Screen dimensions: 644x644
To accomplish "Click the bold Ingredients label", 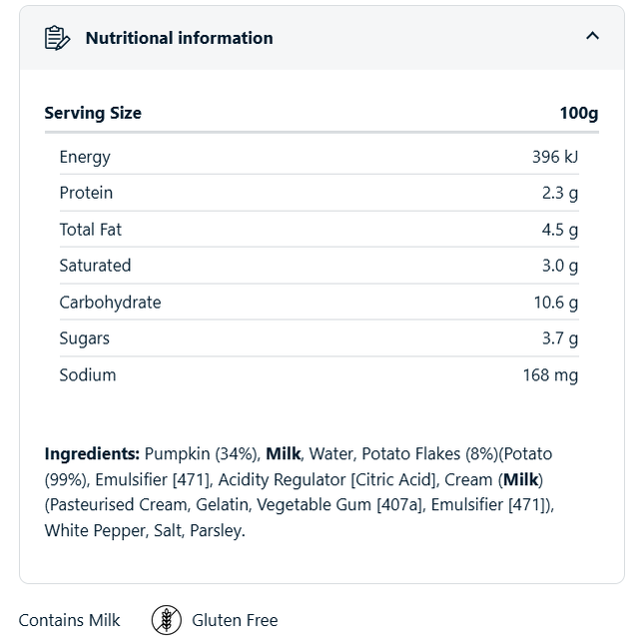I will 92,453.
